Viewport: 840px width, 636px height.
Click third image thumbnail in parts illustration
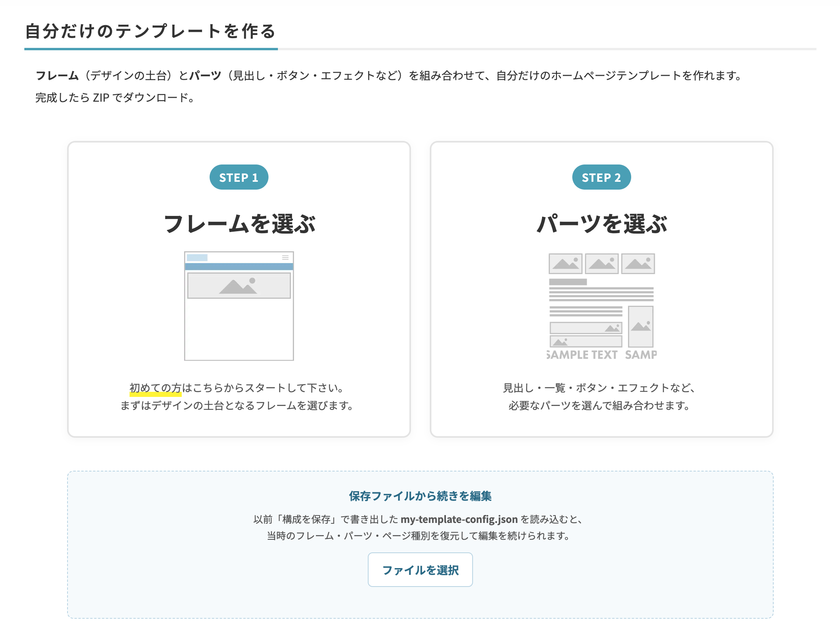coord(638,263)
